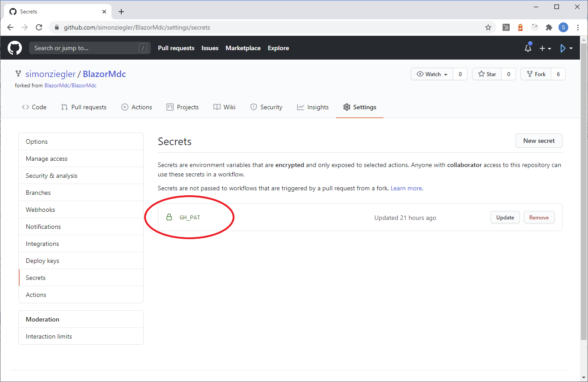Close the Secrets browser tab

click(x=104, y=12)
